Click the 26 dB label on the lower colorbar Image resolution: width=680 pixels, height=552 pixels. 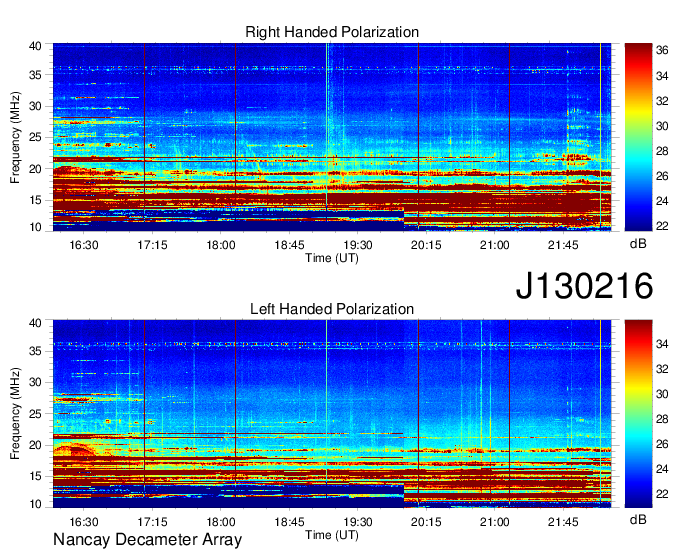click(x=662, y=444)
